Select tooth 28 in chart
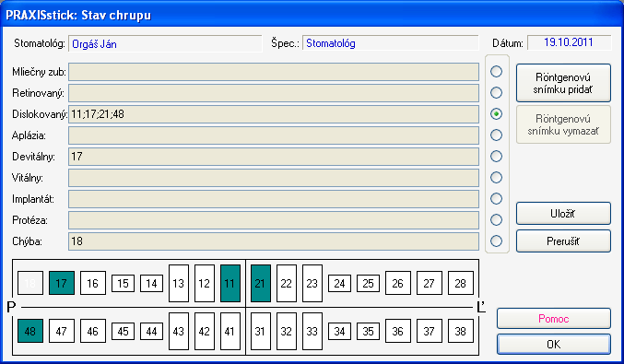This screenshot has height=364, width=624. tap(461, 283)
